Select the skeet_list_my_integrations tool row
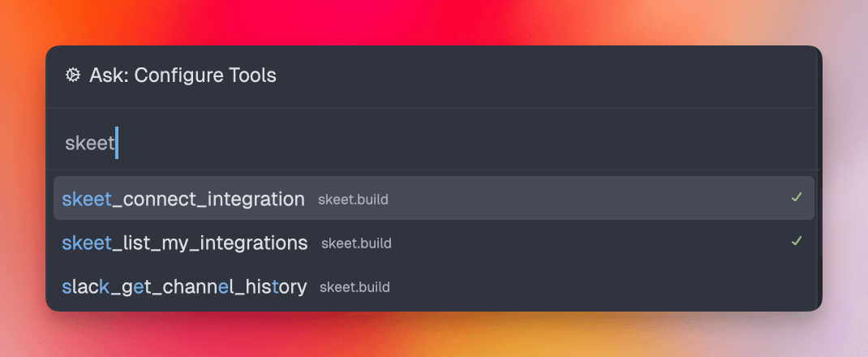The width and height of the screenshot is (868, 357). click(433, 242)
